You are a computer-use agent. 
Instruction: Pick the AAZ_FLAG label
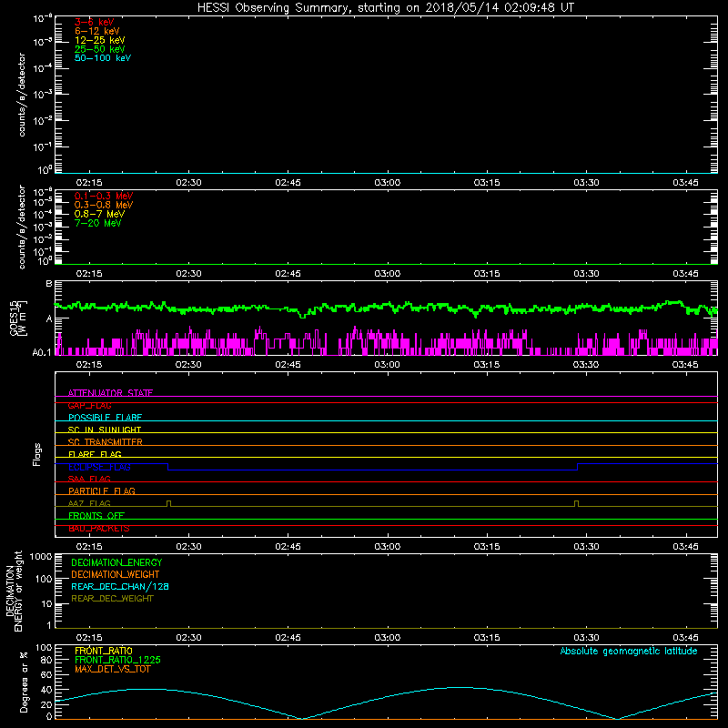89,503
